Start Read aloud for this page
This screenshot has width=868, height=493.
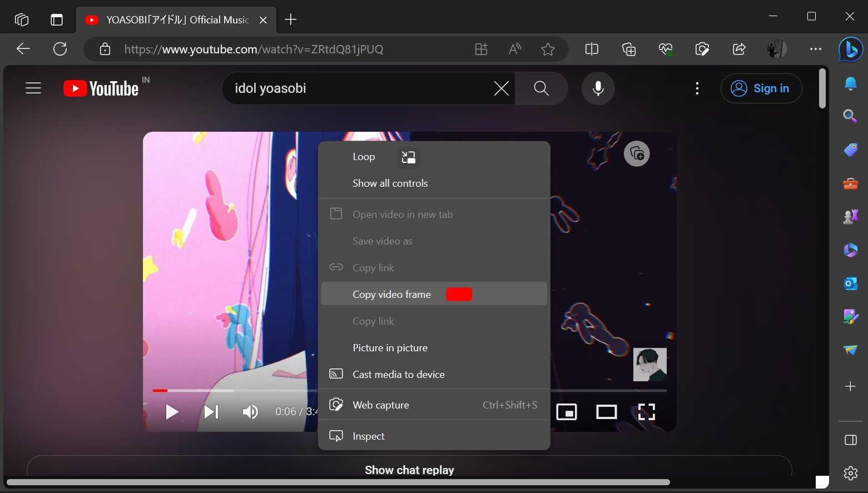pyautogui.click(x=515, y=49)
